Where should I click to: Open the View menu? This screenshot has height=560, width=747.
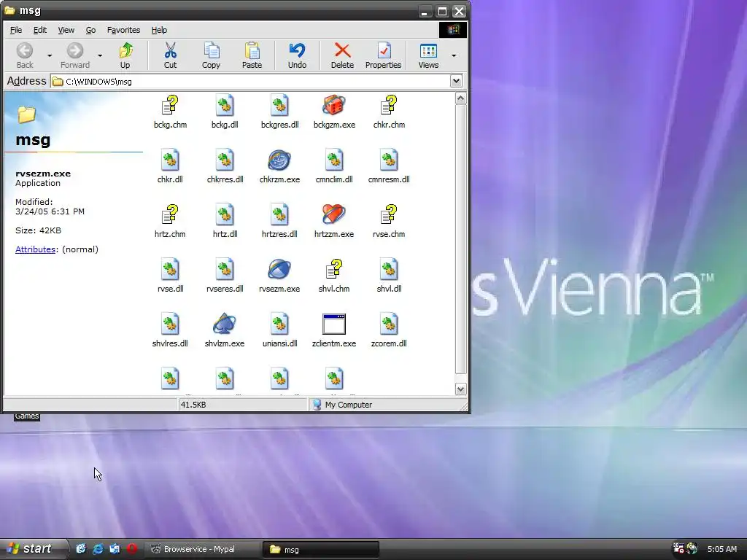pyautogui.click(x=66, y=30)
